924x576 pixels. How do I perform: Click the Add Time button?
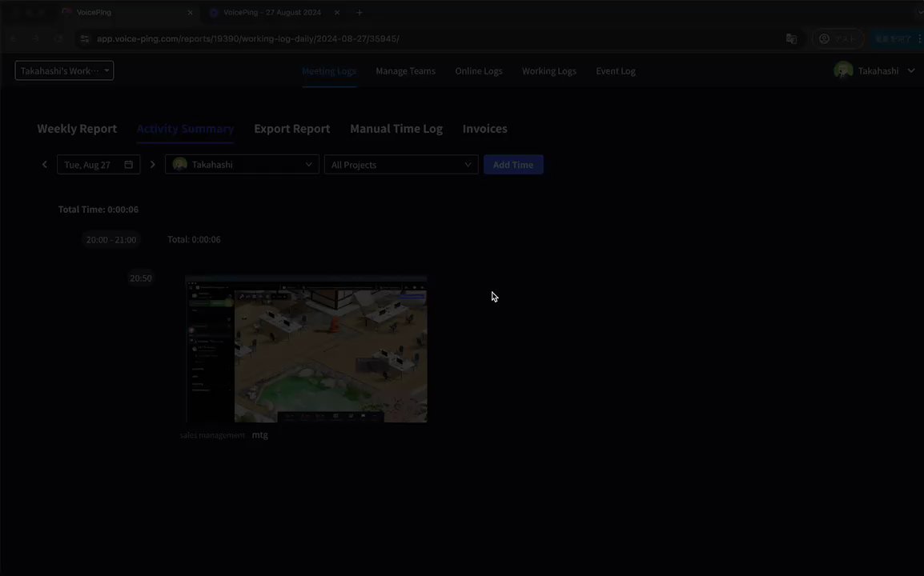tap(513, 164)
